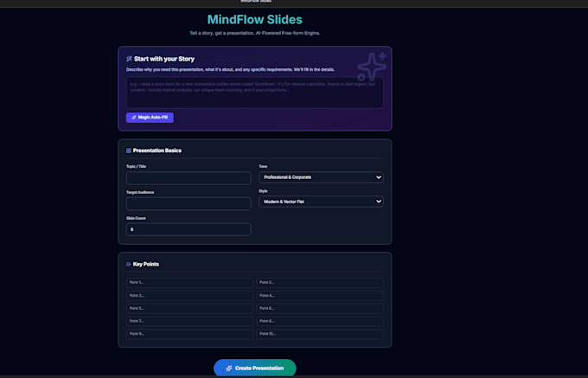Click the story description text area
This screenshot has width=588, height=378.
pyautogui.click(x=255, y=93)
